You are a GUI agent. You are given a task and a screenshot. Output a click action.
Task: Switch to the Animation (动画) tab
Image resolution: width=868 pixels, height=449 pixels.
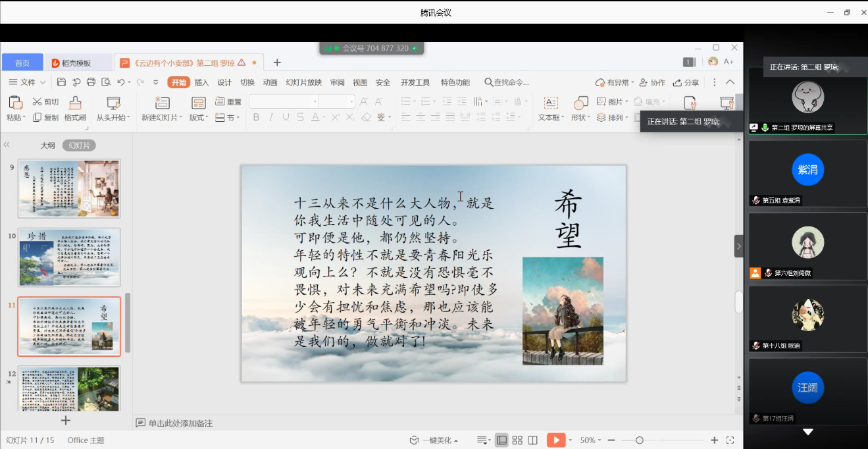coord(270,82)
